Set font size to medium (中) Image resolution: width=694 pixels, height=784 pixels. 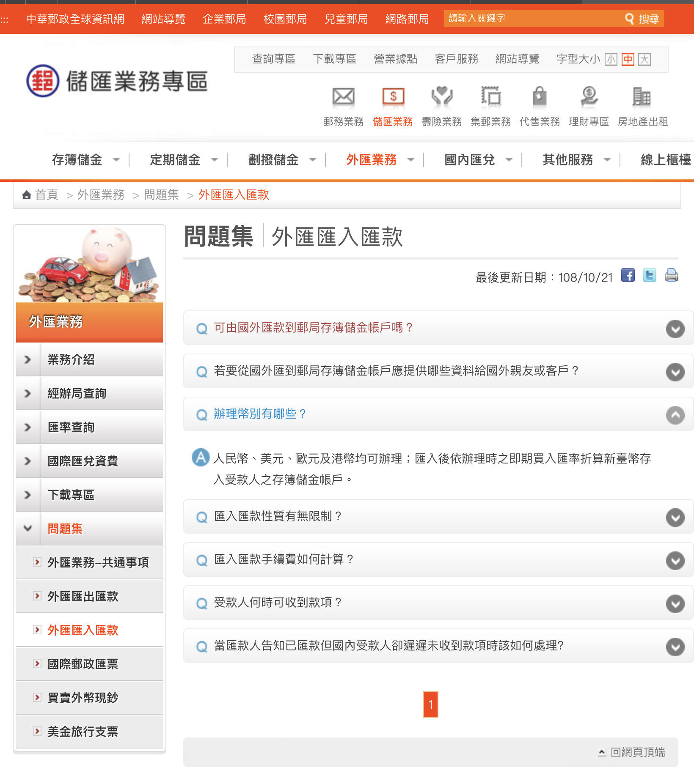[628, 60]
